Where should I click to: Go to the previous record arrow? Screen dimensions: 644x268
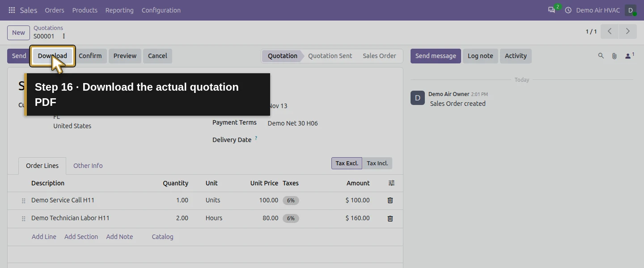pyautogui.click(x=610, y=31)
